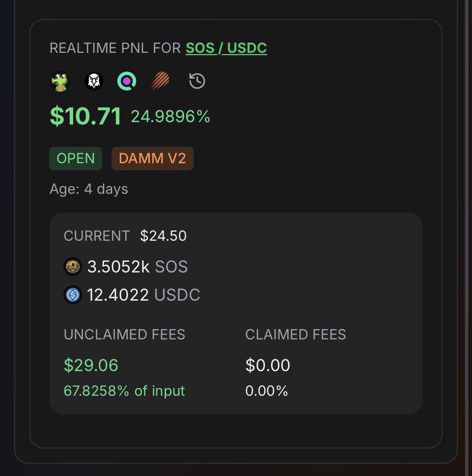Click the Age: 4 days label
Screen dimensions: 472x476
coord(89,189)
